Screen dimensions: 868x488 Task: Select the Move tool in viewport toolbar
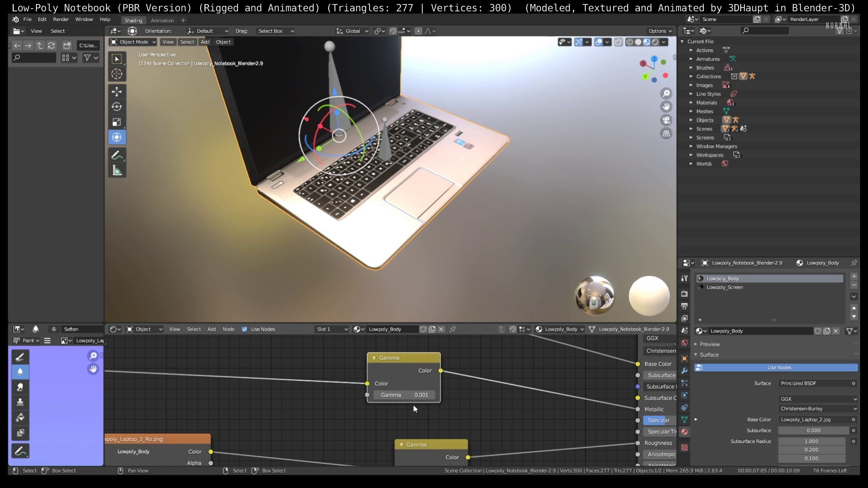click(117, 91)
